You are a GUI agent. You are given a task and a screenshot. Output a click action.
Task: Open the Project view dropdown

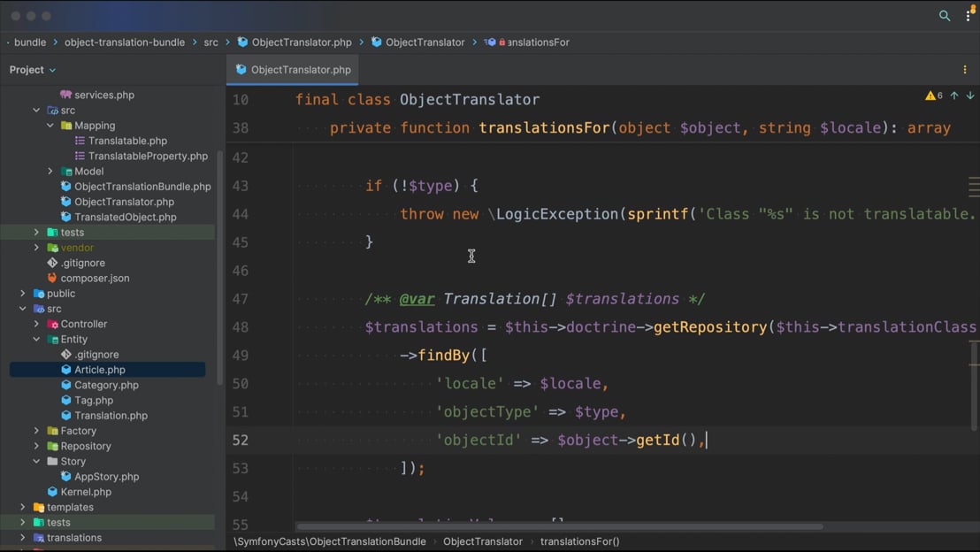33,70
